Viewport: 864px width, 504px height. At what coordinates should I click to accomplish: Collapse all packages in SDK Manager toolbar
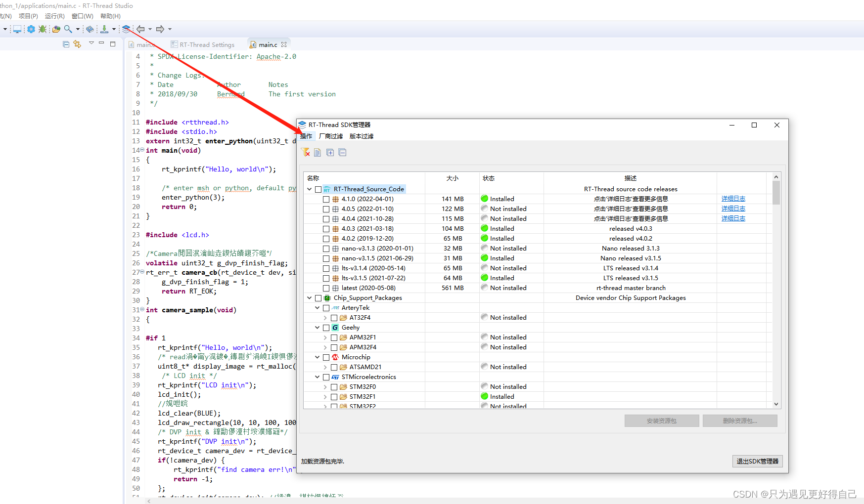pos(342,152)
